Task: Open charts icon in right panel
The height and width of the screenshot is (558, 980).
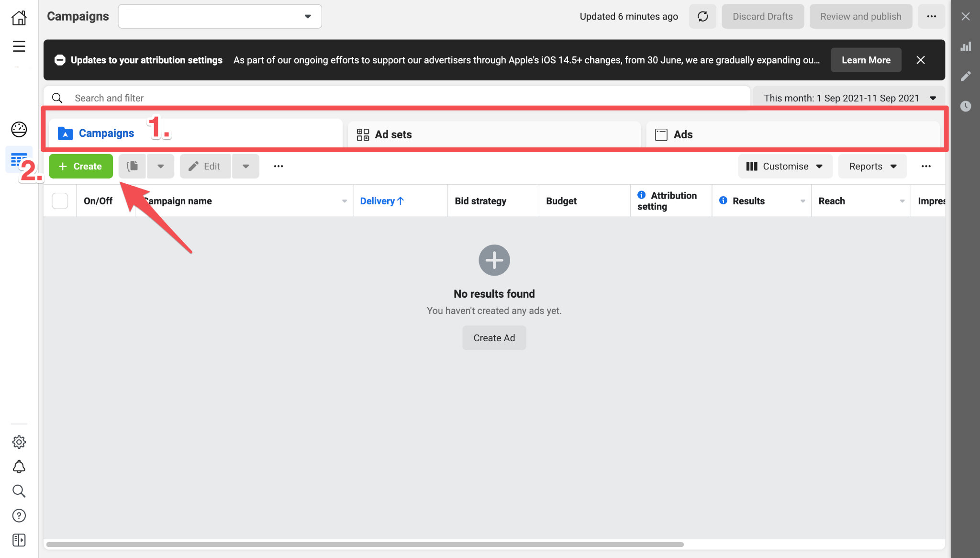Action: [x=966, y=46]
